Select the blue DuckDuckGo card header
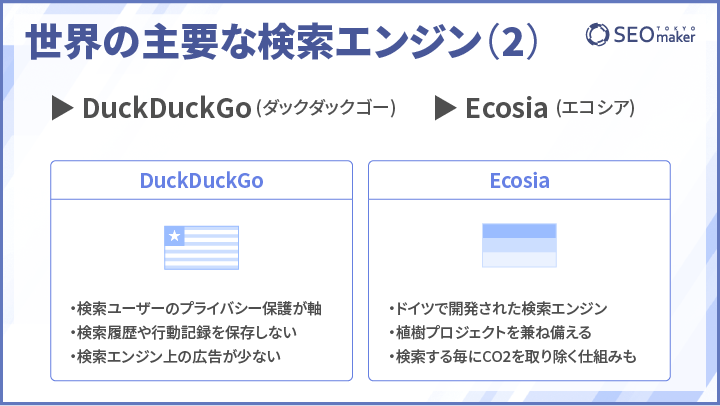 [x=202, y=180]
